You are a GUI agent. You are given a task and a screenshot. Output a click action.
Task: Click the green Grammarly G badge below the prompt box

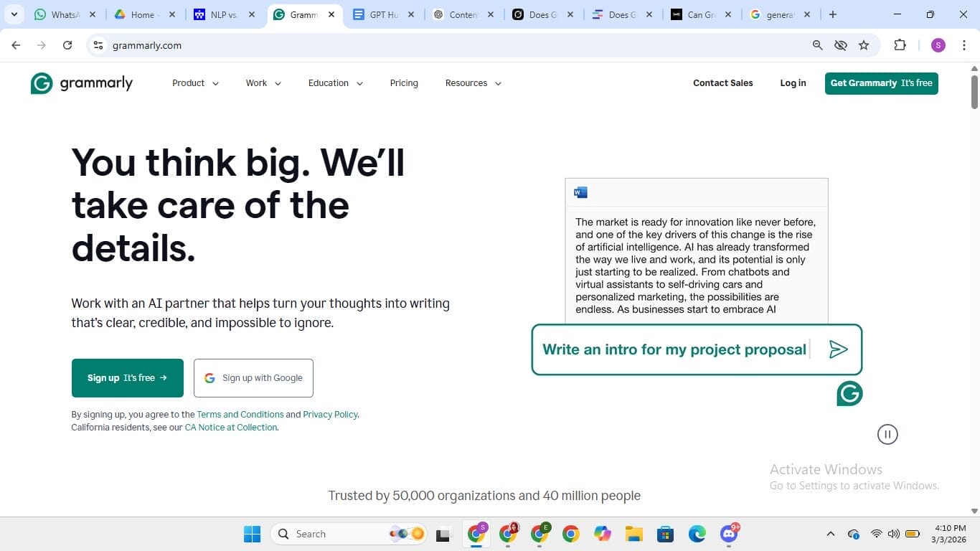coord(849,393)
